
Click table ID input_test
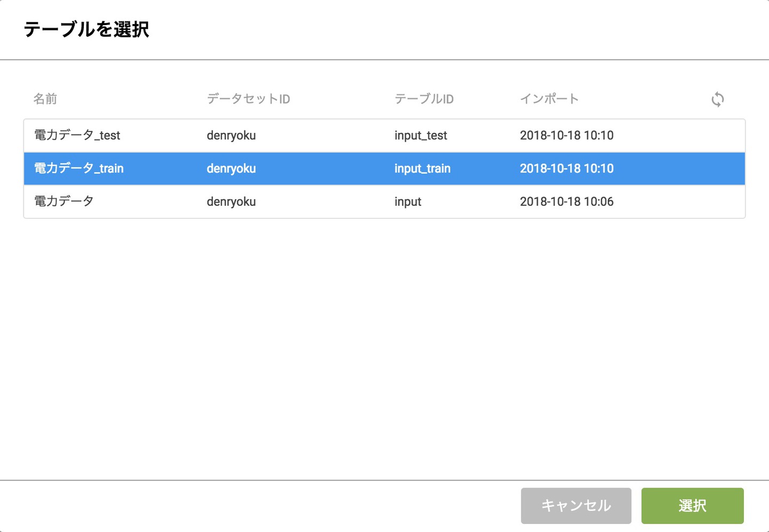coord(421,136)
